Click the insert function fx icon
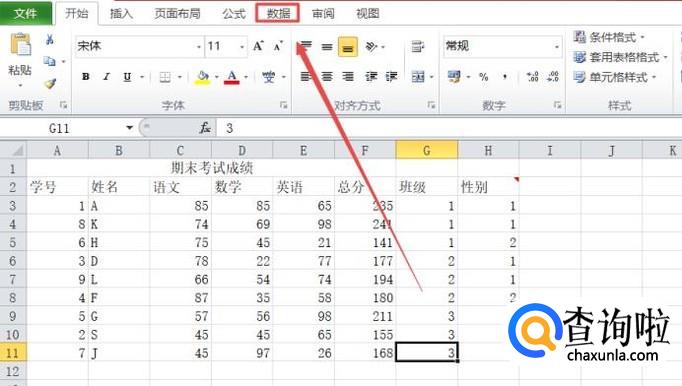Image resolution: width=682 pixels, height=386 pixels. (205, 128)
